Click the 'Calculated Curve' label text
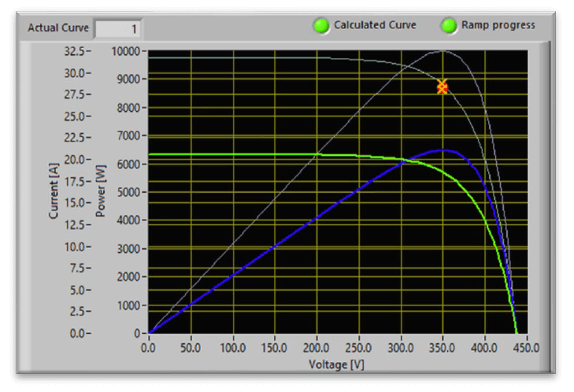The image size is (574, 392). [374, 25]
